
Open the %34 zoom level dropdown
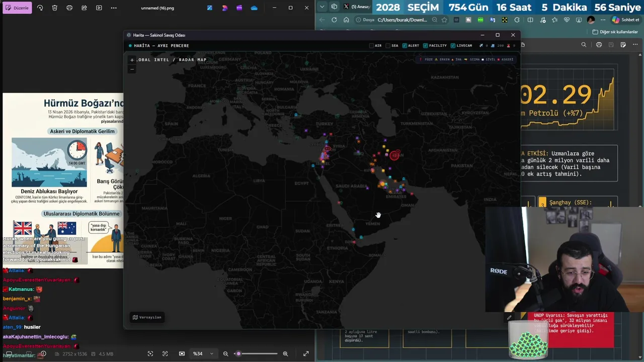[x=203, y=354]
